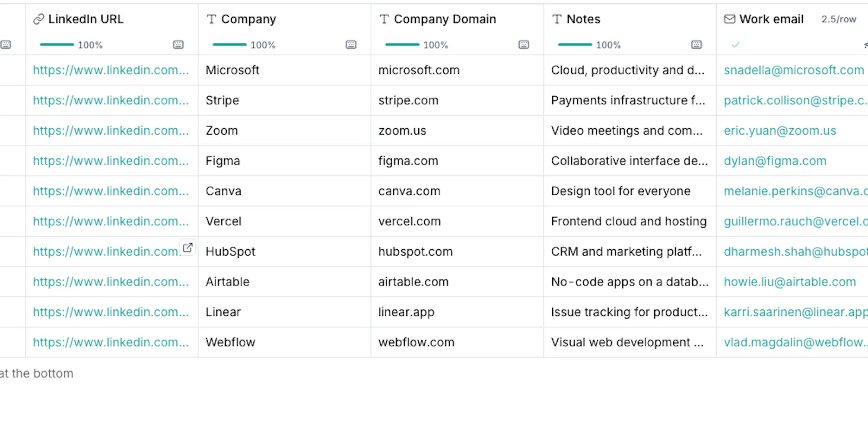Click the green checkmark under Work email header
Image resolution: width=868 pixels, height=432 pixels.
[x=736, y=45]
